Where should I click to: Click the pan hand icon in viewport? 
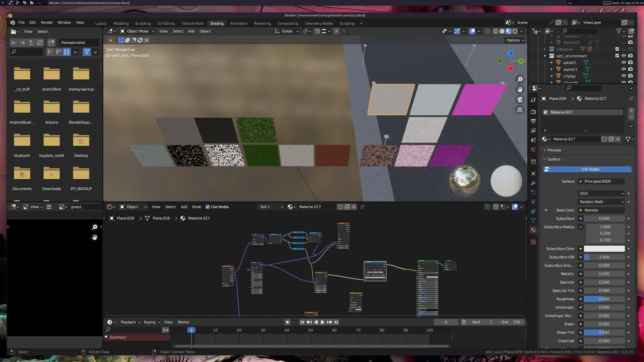click(x=520, y=89)
